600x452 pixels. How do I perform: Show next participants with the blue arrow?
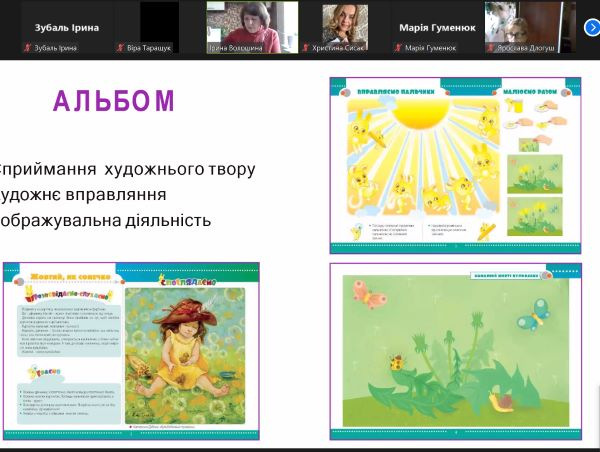pyautogui.click(x=592, y=28)
